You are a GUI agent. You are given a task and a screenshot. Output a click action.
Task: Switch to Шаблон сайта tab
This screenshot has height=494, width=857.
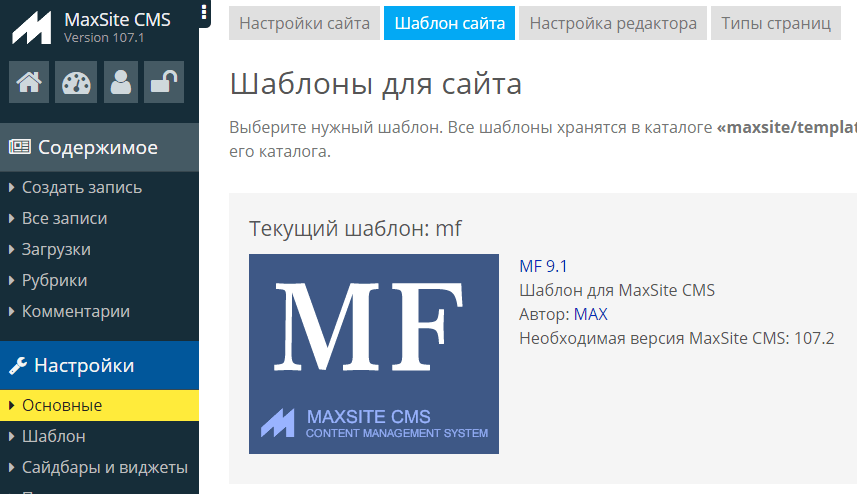[x=449, y=23]
